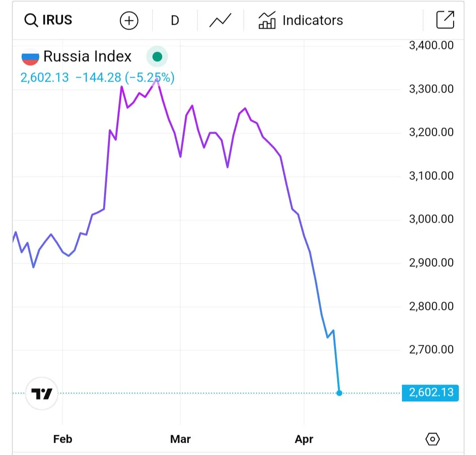Open the Indicators menu label
The height and width of the screenshot is (455, 476).
(312, 21)
